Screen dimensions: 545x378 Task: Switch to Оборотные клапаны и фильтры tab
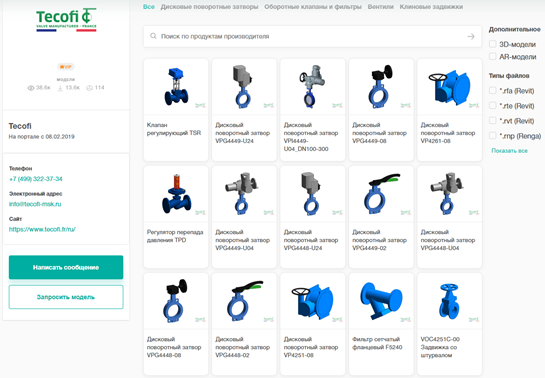[313, 7]
